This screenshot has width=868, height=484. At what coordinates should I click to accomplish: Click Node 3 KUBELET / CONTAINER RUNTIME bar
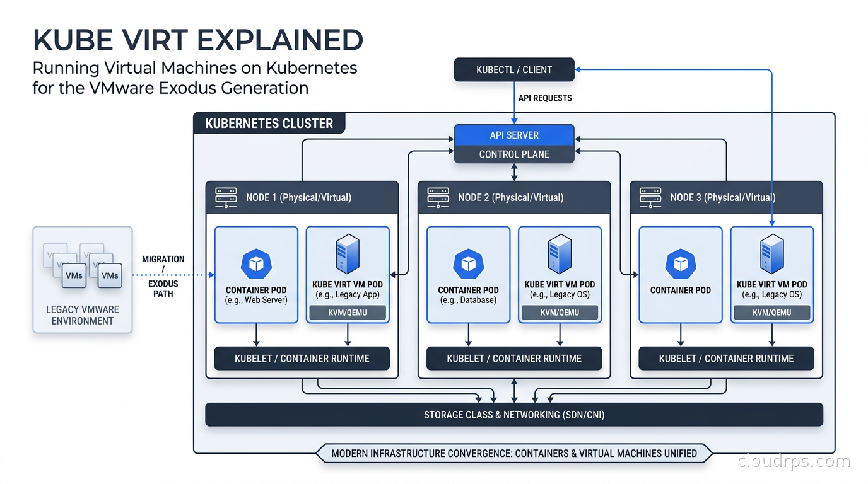coord(726,359)
